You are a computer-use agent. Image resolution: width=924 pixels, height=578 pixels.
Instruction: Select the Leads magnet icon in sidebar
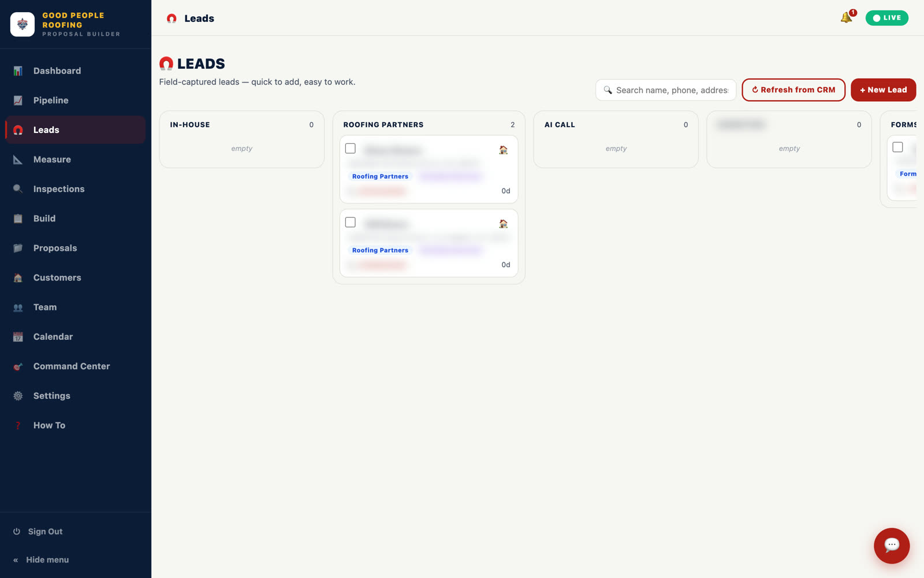click(18, 130)
